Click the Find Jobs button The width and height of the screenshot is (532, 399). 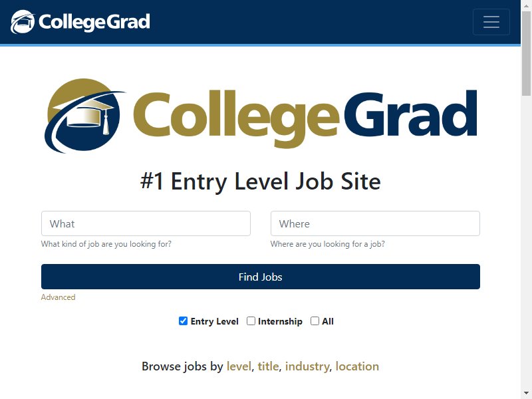pos(261,277)
